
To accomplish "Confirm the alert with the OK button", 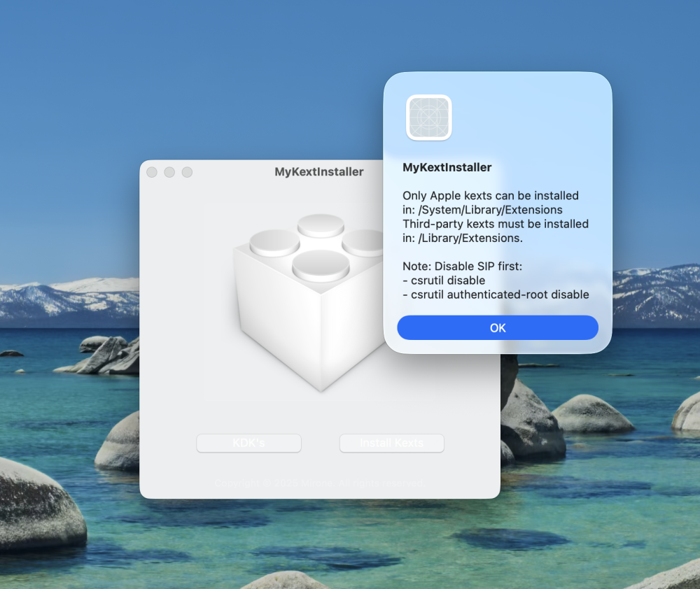I will (497, 327).
